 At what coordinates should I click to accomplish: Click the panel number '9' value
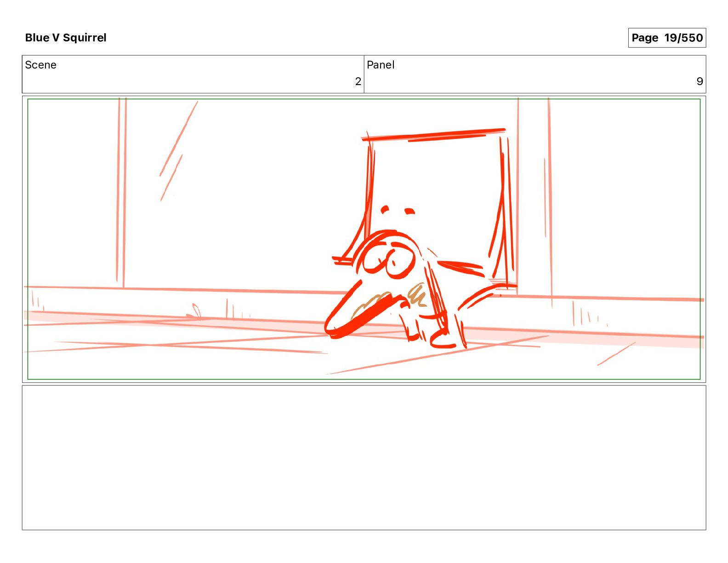pos(700,81)
